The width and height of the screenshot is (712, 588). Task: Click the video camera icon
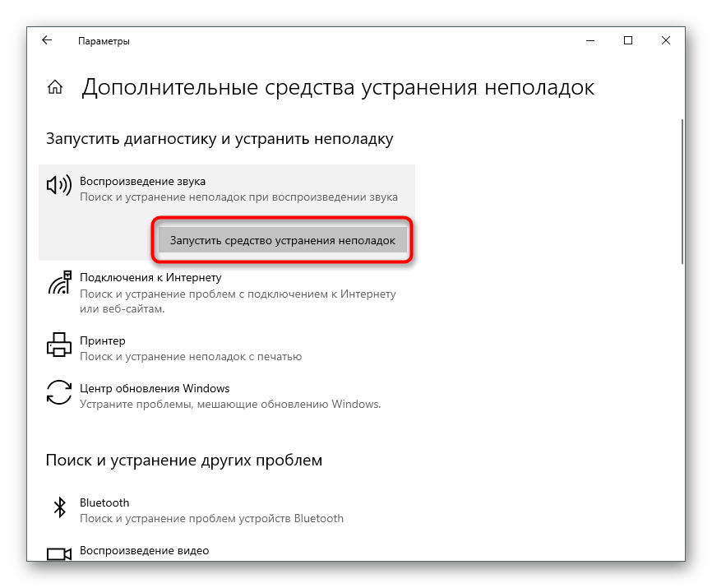[x=59, y=553]
